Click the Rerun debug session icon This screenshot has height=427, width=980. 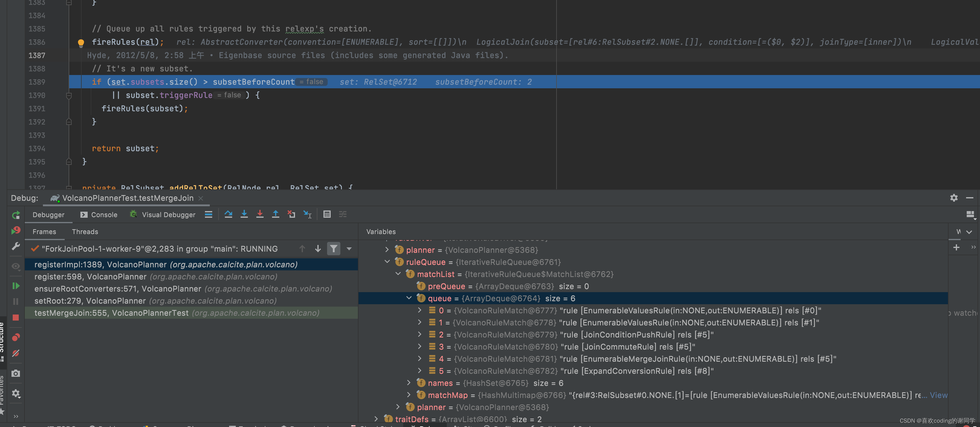16,215
